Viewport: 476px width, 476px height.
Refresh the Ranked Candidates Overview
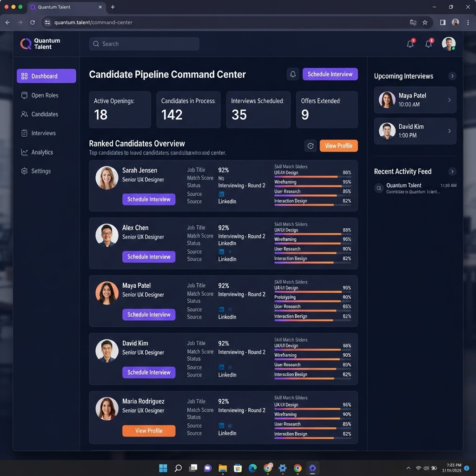(310, 145)
